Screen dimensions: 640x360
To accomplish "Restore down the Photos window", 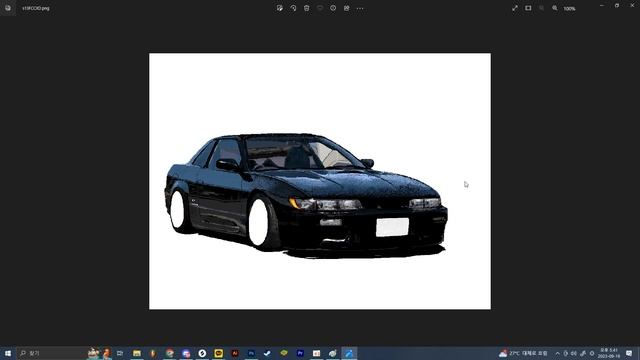I will click(x=617, y=6).
